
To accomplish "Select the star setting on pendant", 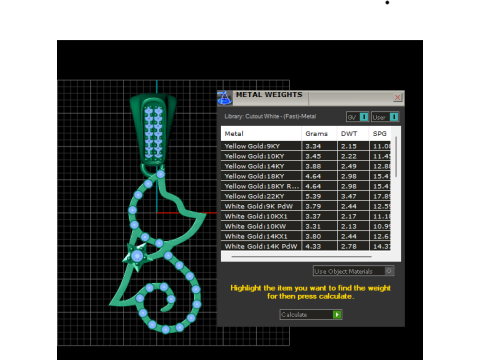I will (x=137, y=256).
